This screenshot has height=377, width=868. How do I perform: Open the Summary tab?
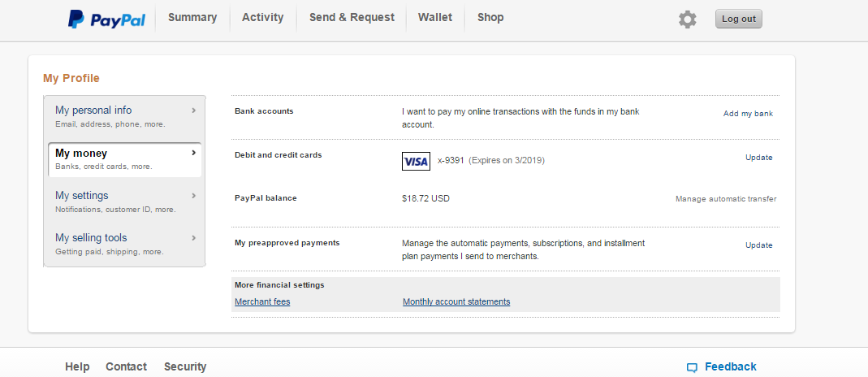click(192, 18)
